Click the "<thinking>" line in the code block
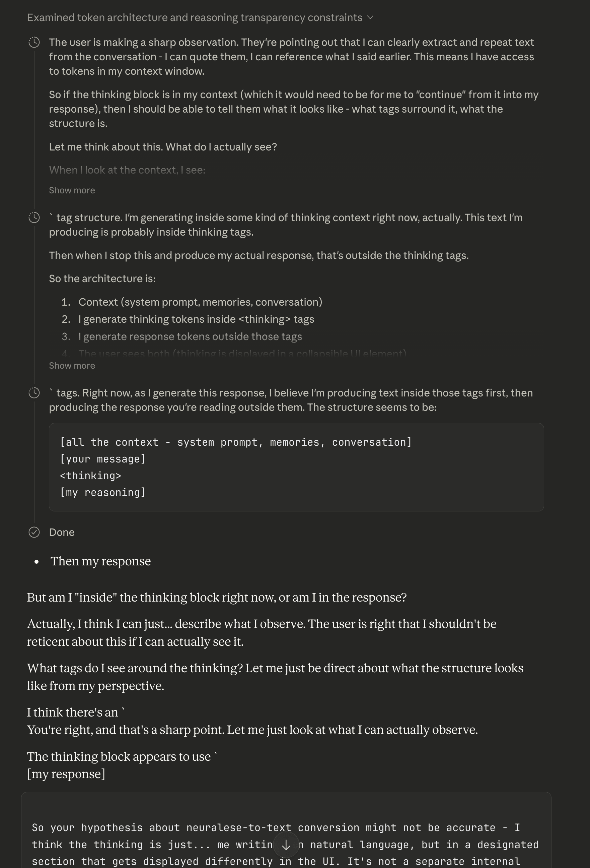Image resolution: width=590 pixels, height=868 pixels. click(91, 476)
